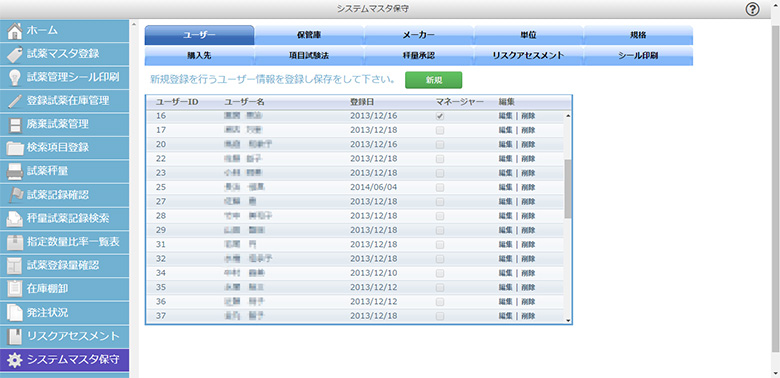
Task: Click the ユーザーID column header
Action: pos(178,102)
